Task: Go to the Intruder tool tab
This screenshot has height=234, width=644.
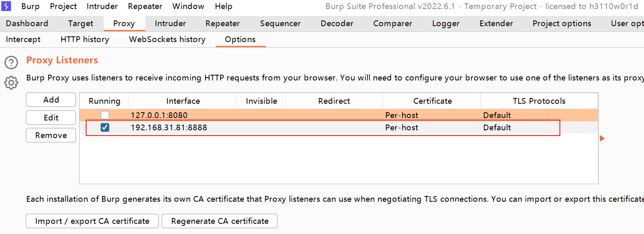Action: pyautogui.click(x=170, y=23)
